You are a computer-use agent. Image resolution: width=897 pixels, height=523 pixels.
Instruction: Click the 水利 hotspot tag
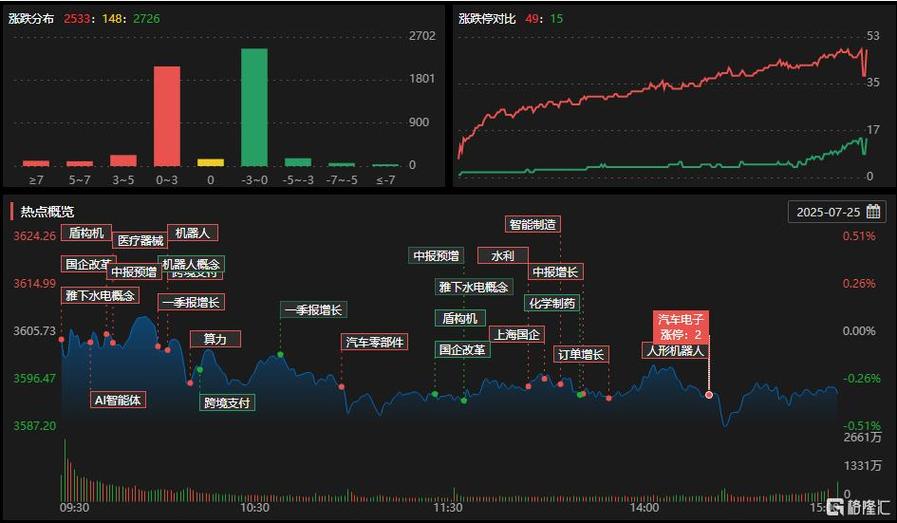(502, 256)
